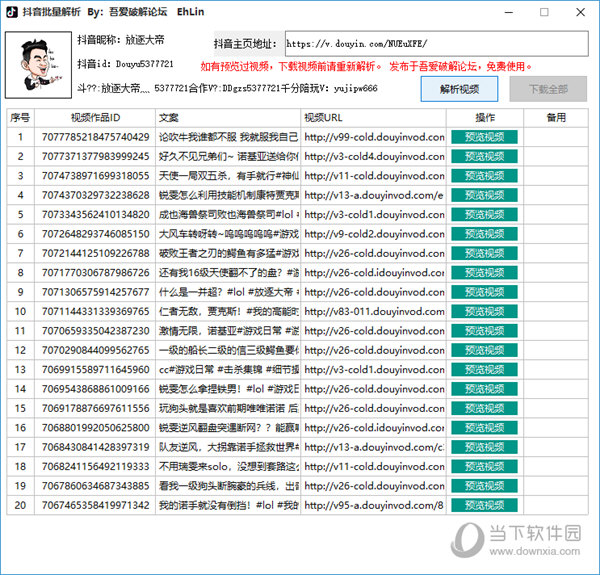600x575 pixels.
Task: Click the 序号 column header
Action: click(20, 118)
